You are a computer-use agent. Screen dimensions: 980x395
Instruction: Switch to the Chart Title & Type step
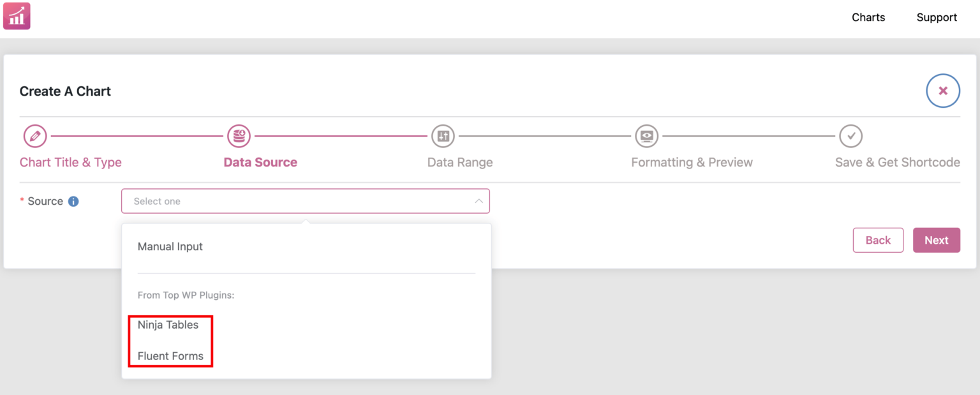pos(70,162)
